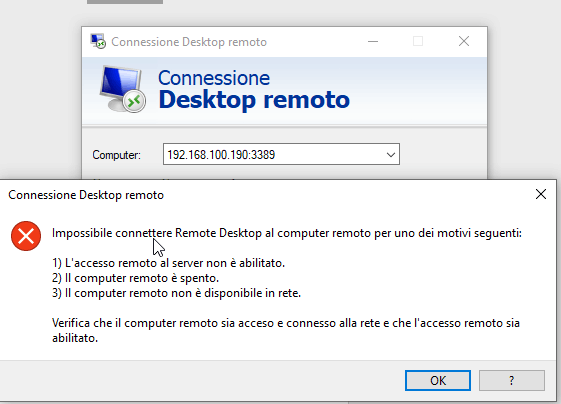Expand the Computer address dropdown arrow

pyautogui.click(x=391, y=155)
